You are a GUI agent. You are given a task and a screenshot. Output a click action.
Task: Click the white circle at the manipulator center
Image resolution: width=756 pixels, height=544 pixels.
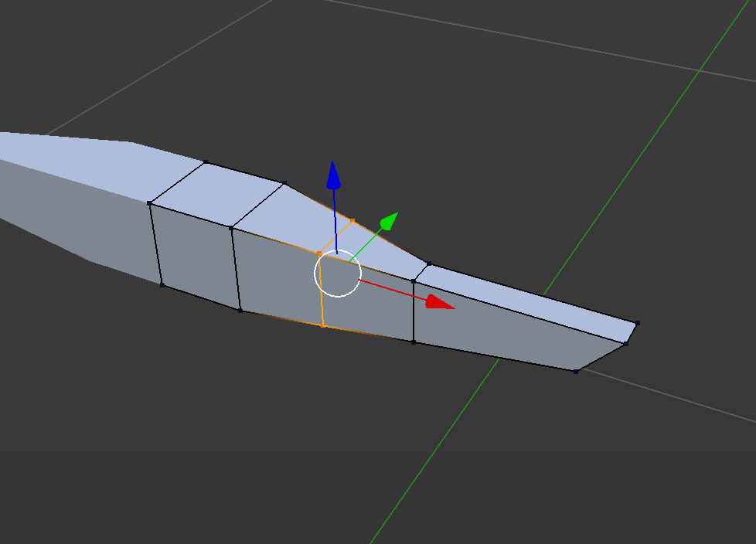pos(338,274)
